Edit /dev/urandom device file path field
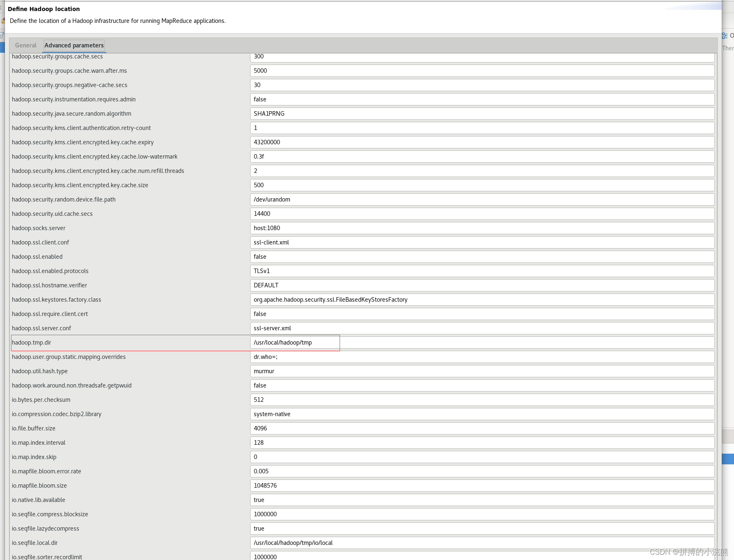Image resolution: width=734 pixels, height=560 pixels. tap(482, 199)
